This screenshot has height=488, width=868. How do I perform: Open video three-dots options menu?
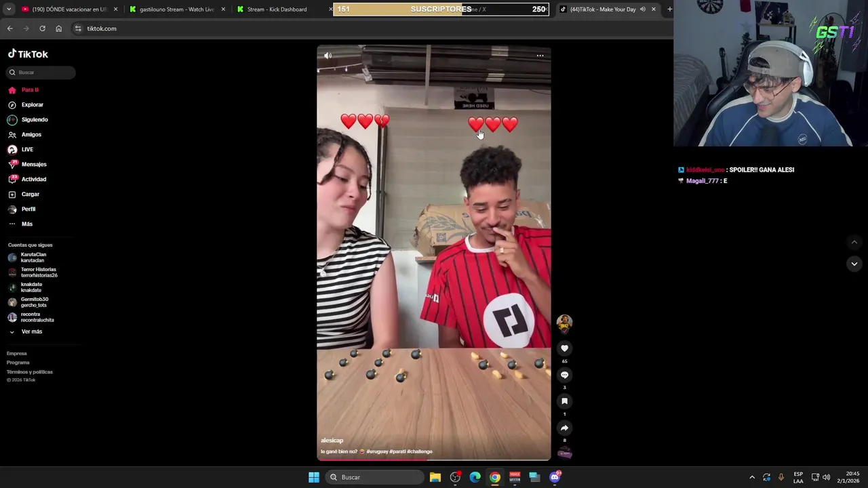coord(540,56)
